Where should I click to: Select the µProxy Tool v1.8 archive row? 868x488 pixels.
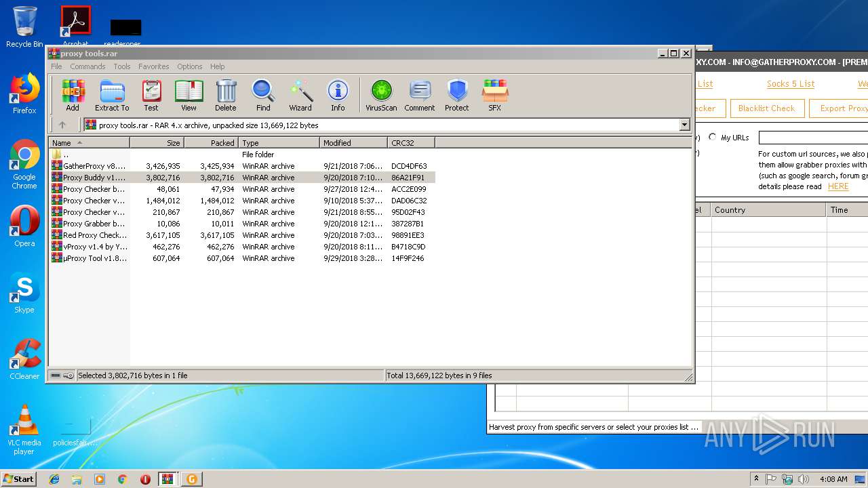242,258
